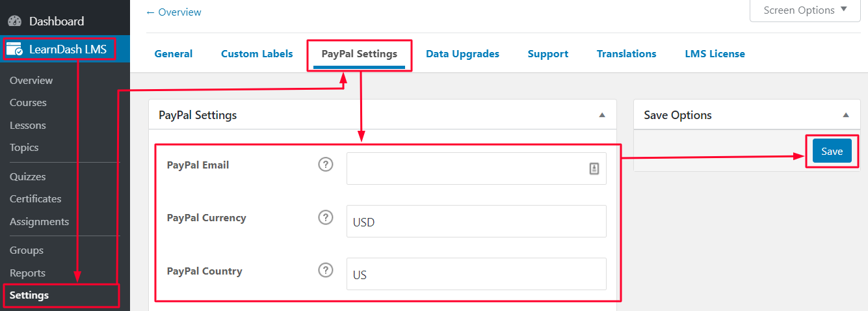Open Quizzes in the sidebar menu
868x311 pixels.
[x=27, y=177]
